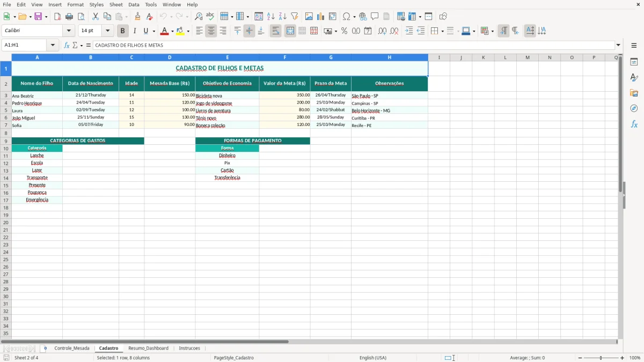Open the highlighting color palette arrow
This screenshot has height=362, width=644.
pyautogui.click(x=188, y=31)
